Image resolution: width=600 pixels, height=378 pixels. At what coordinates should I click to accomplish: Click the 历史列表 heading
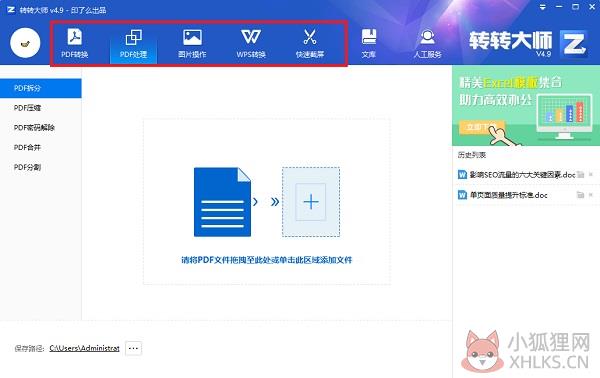pyautogui.click(x=472, y=155)
